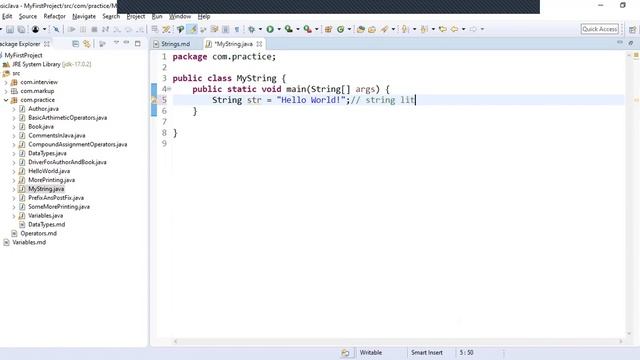Click the Open Type icon
640x360 pixels.
360,29
